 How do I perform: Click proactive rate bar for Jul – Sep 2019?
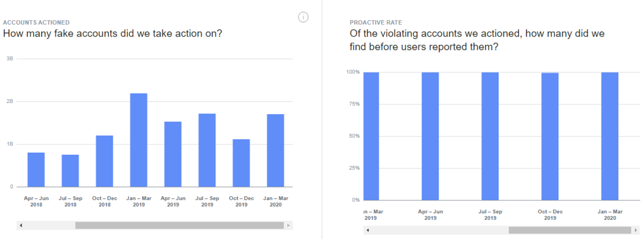pyautogui.click(x=490, y=136)
